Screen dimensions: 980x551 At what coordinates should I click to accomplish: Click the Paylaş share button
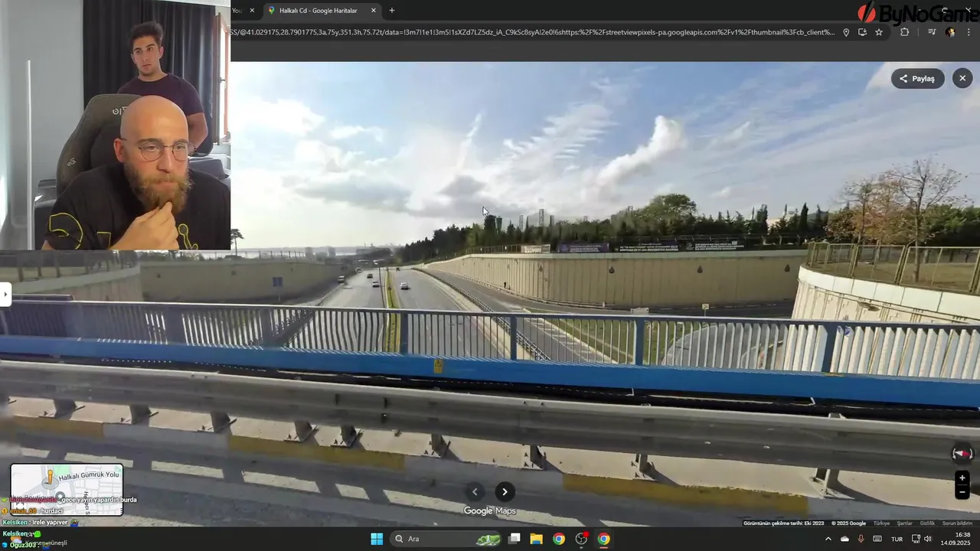pyautogui.click(x=917, y=78)
